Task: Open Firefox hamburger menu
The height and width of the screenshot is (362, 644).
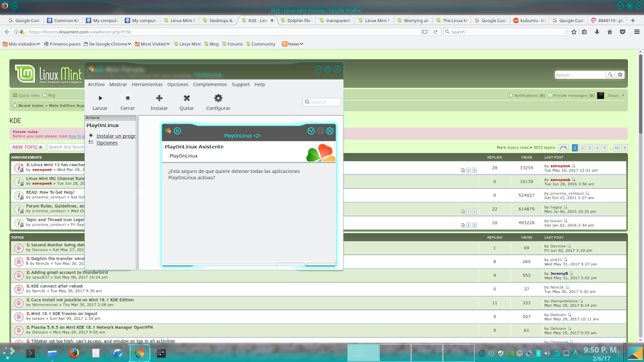Action: pos(636,32)
